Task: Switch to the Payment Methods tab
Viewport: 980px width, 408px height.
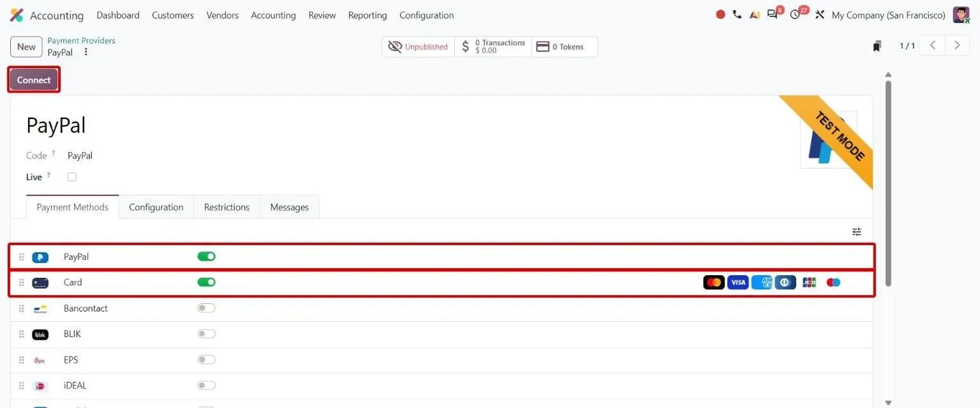Action: click(x=73, y=208)
